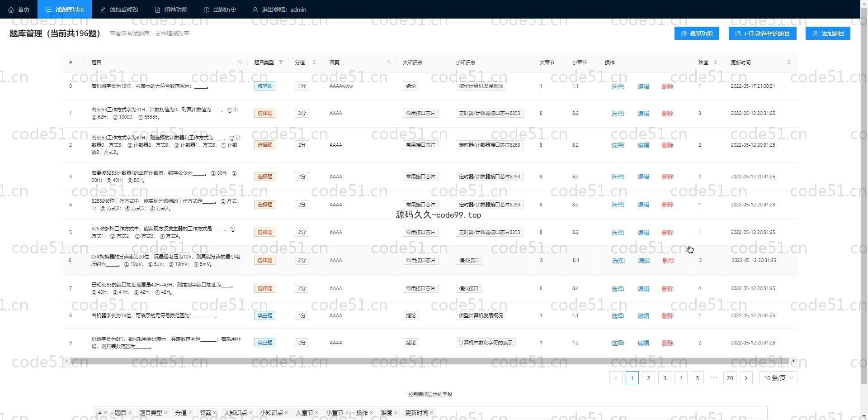Log out via 退出登陆: admin
This screenshot has width=868, height=420.
pos(279,10)
